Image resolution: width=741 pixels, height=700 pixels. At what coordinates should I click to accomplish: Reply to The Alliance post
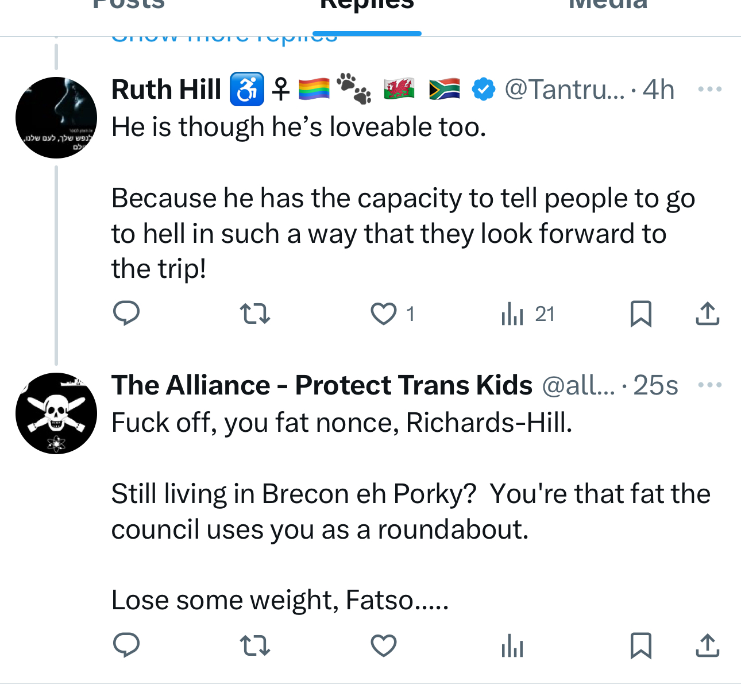coord(126,645)
